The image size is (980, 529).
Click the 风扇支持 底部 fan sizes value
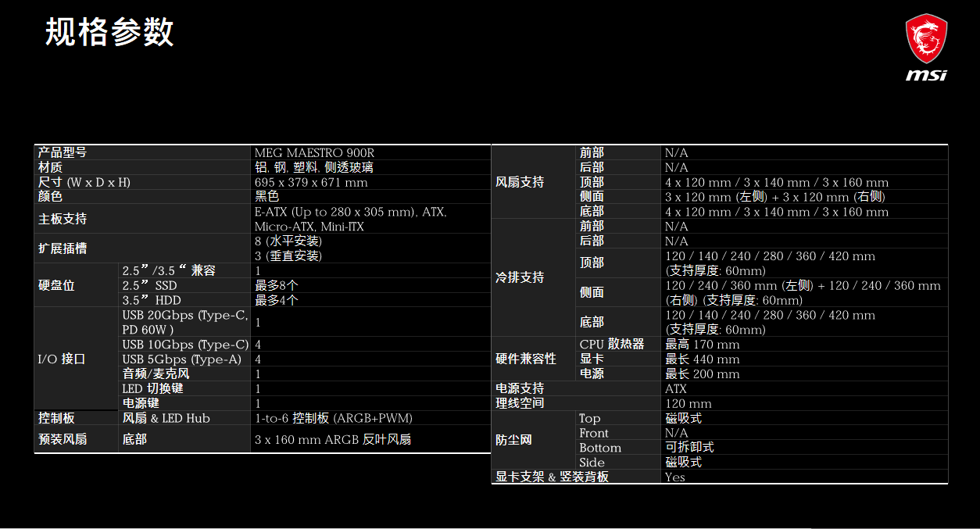777,212
